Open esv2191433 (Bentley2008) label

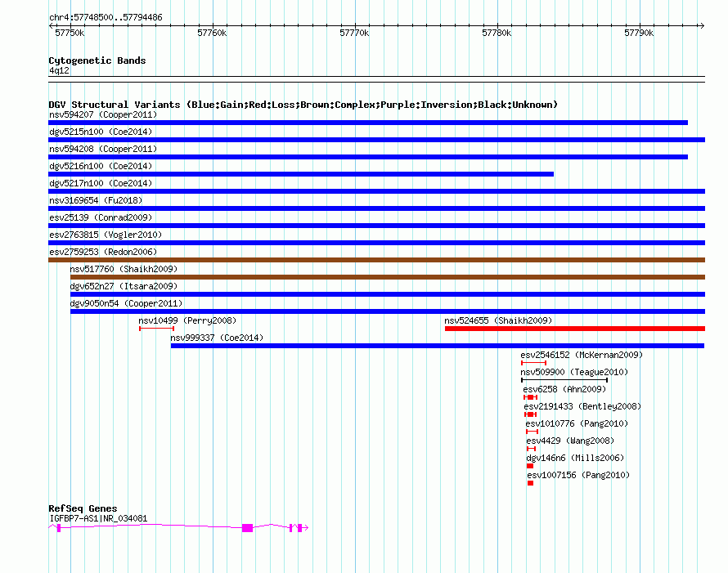(x=582, y=406)
